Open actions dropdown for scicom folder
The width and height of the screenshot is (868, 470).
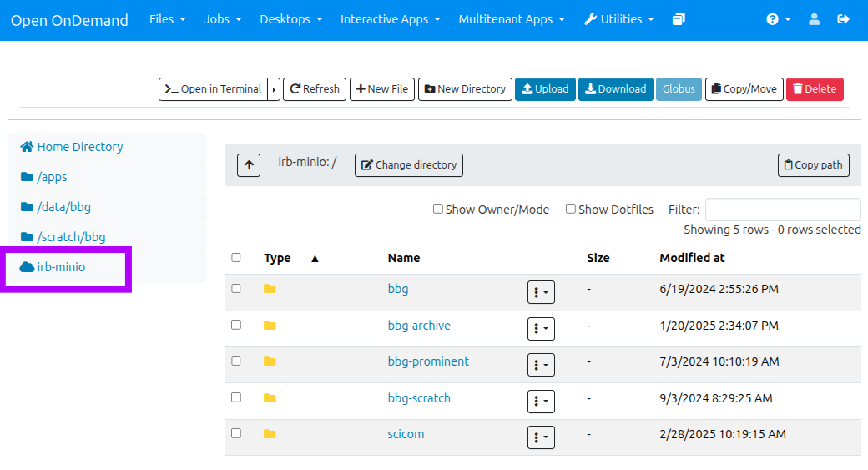click(x=541, y=437)
